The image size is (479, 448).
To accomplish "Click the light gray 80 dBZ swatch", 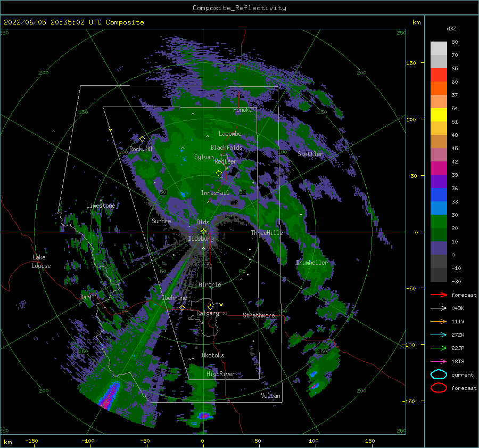I will 439,48.
